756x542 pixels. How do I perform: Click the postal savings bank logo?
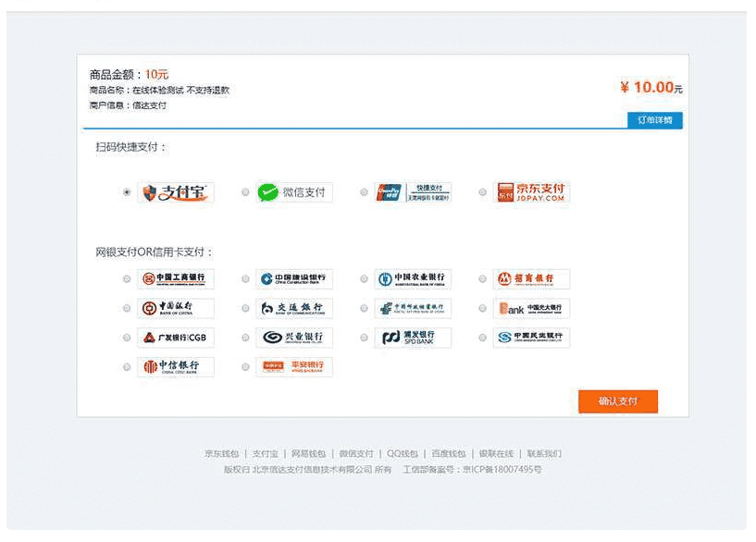point(413,308)
